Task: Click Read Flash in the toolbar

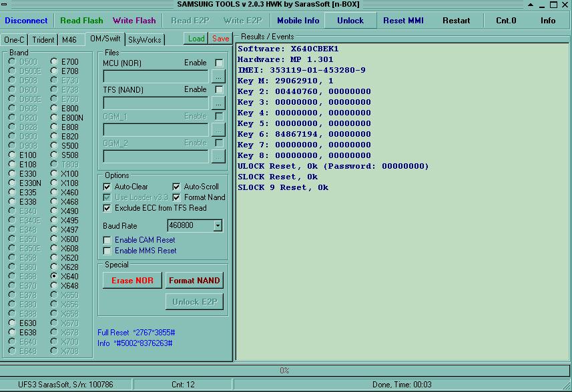Action: (x=81, y=21)
